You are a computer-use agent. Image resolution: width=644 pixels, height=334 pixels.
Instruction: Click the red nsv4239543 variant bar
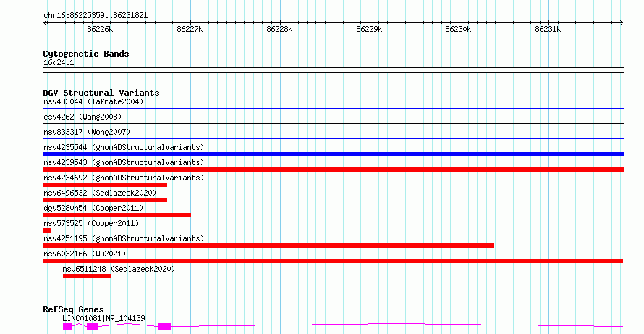click(333, 170)
